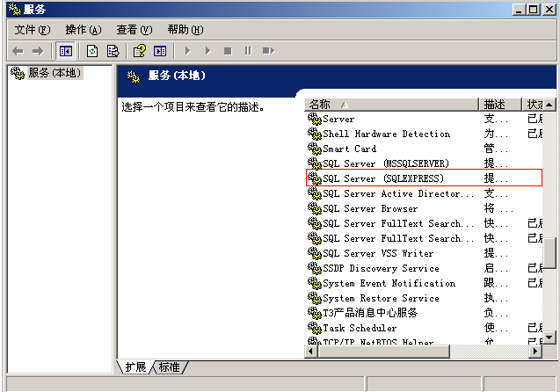Click the Back arrow in toolbar
This screenshot has height=392, width=560.
(18, 51)
